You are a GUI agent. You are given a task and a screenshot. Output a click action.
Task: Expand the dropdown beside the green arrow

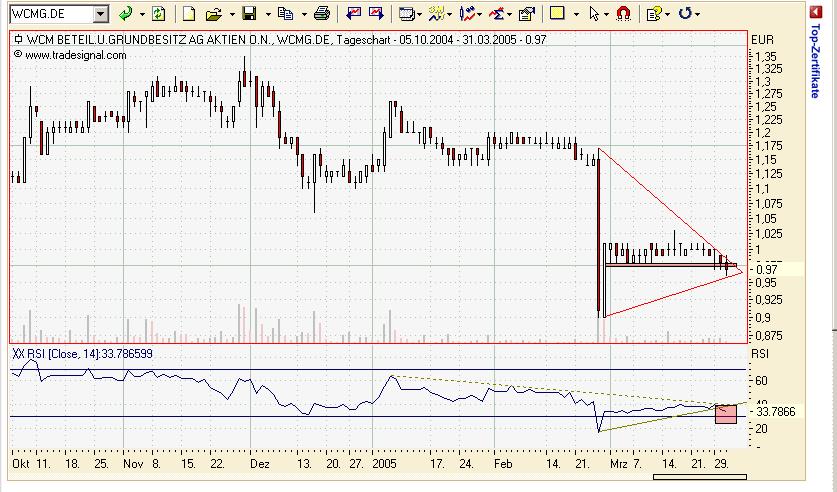[x=143, y=14]
